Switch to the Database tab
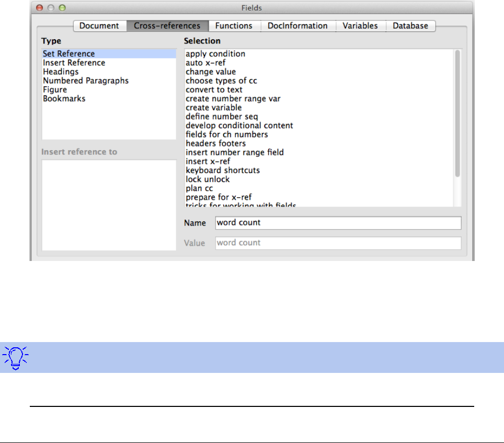The image size is (504, 443). point(410,26)
